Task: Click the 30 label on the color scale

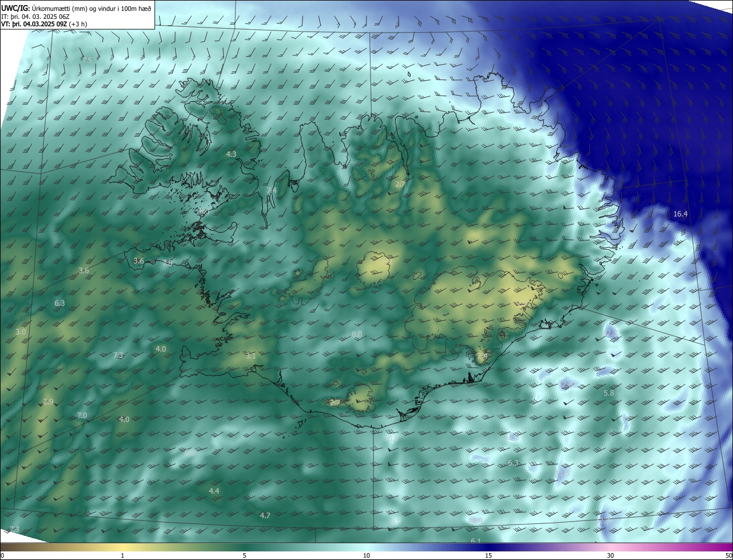Action: click(610, 556)
